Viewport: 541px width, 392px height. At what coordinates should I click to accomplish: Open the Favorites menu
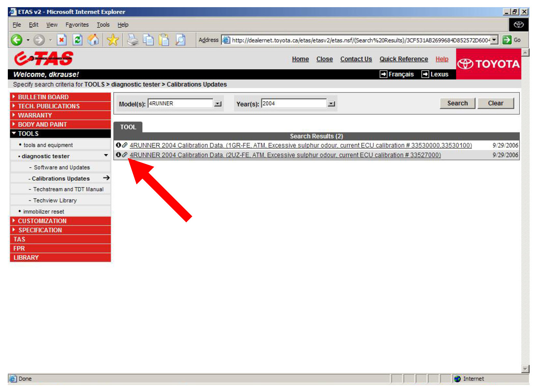tap(77, 25)
